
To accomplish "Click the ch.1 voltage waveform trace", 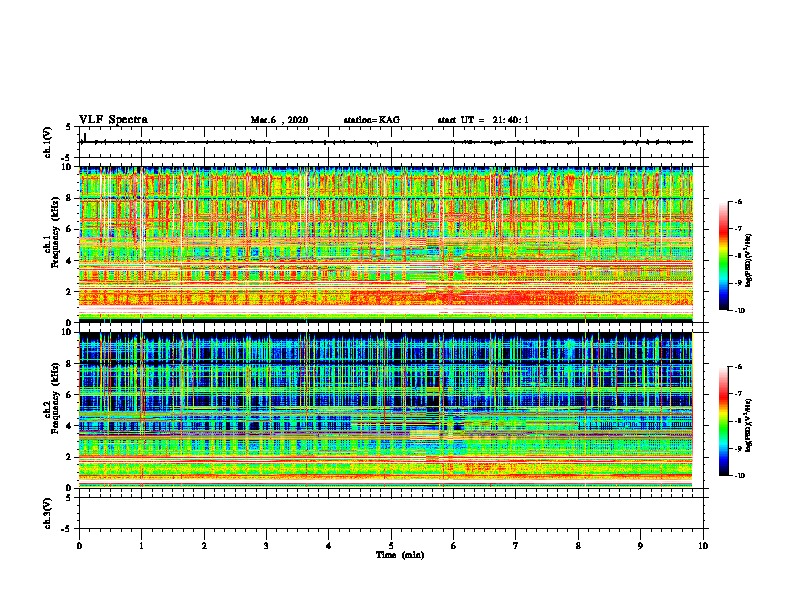I will pyautogui.click(x=386, y=142).
